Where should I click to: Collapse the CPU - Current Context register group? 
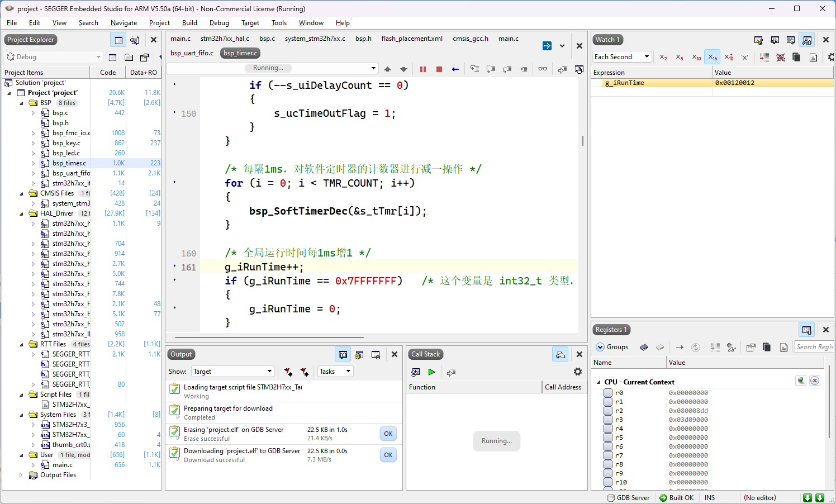599,382
